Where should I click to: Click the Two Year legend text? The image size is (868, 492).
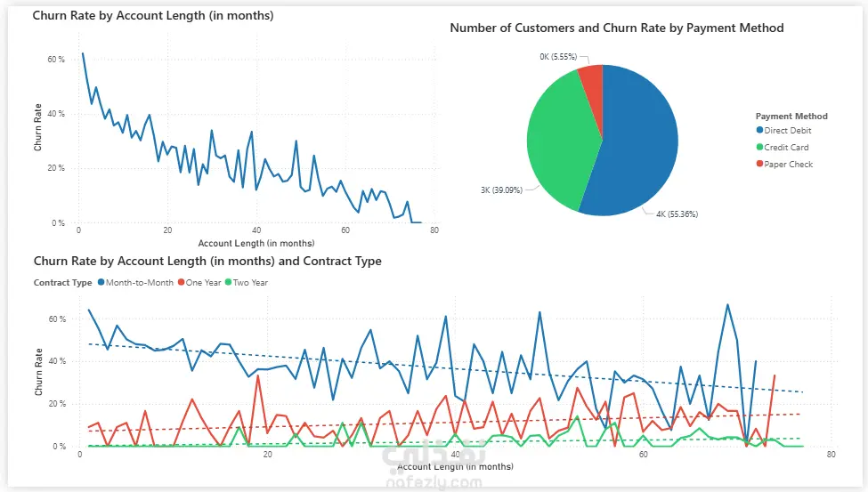click(250, 282)
